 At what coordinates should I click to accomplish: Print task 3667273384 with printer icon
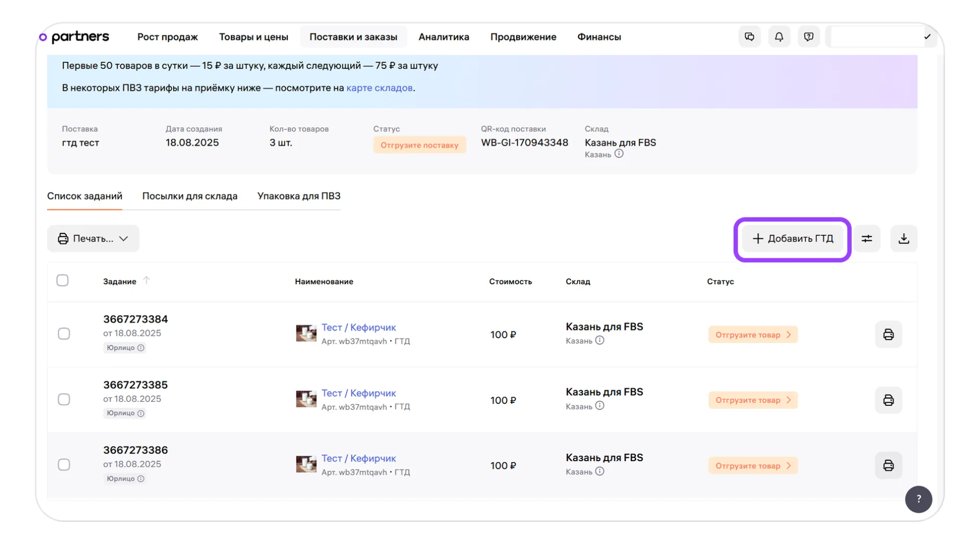888,335
